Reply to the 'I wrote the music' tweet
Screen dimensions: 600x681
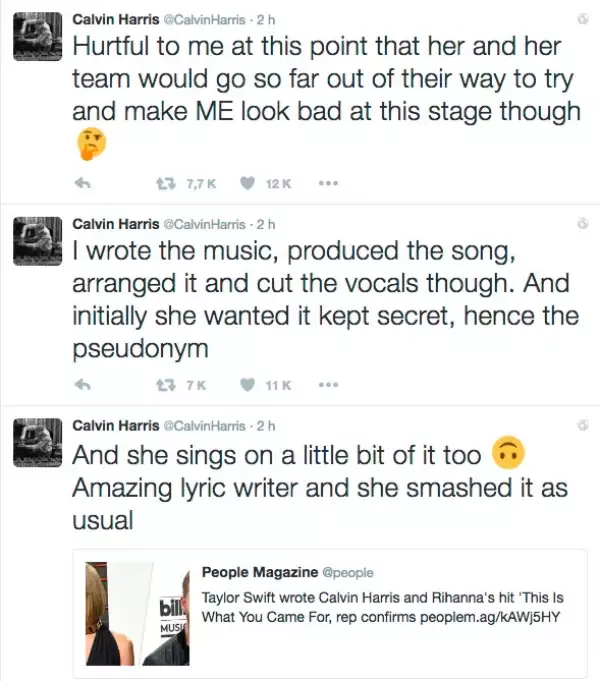point(84,384)
